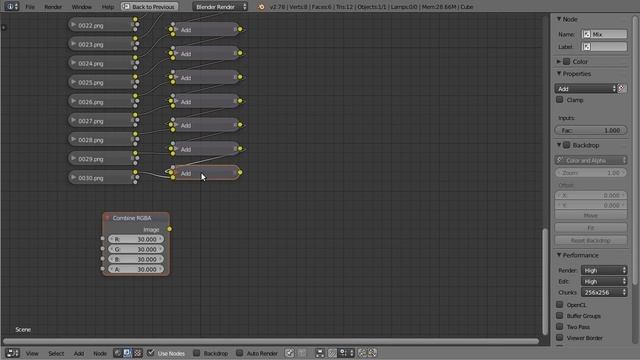Collapse the 0030.png node with its triangle
Image resolution: width=640 pixels, height=360 pixels.
73,178
